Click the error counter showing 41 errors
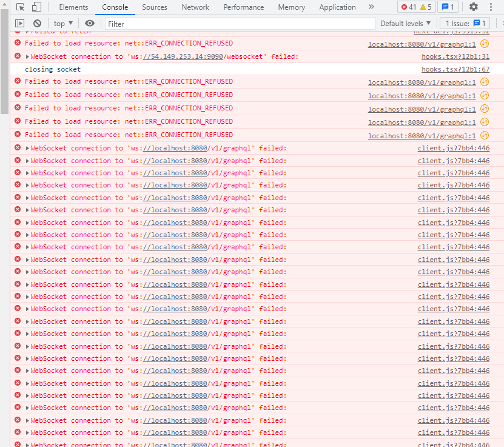 [409, 7]
